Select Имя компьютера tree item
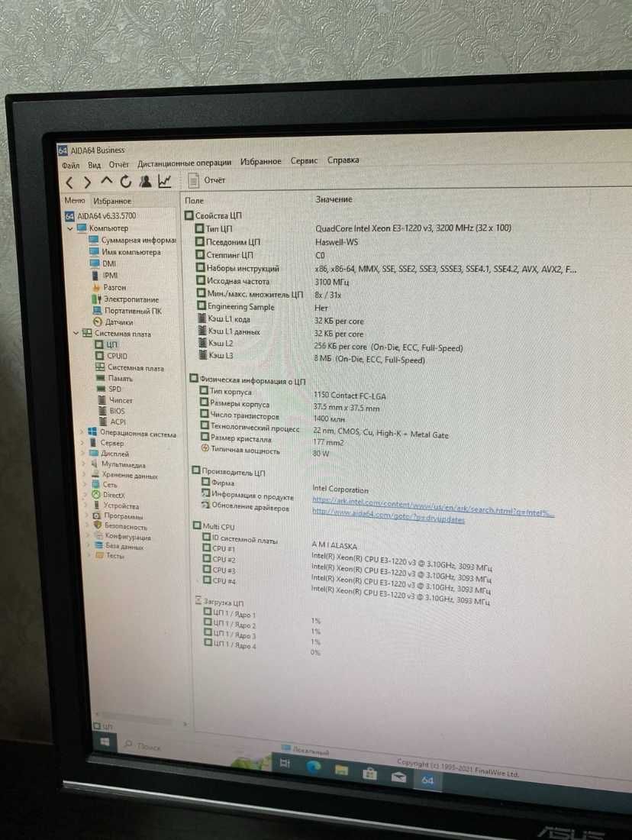This screenshot has width=632, height=840. (124, 252)
